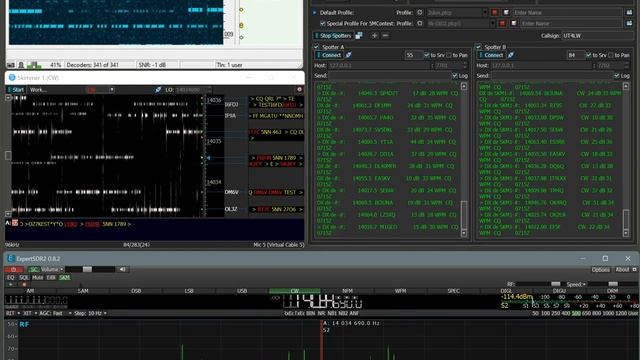This screenshot has width=640, height=360.
Task: Click the blue icon after Special Profile name field
Action: (x=629, y=24)
